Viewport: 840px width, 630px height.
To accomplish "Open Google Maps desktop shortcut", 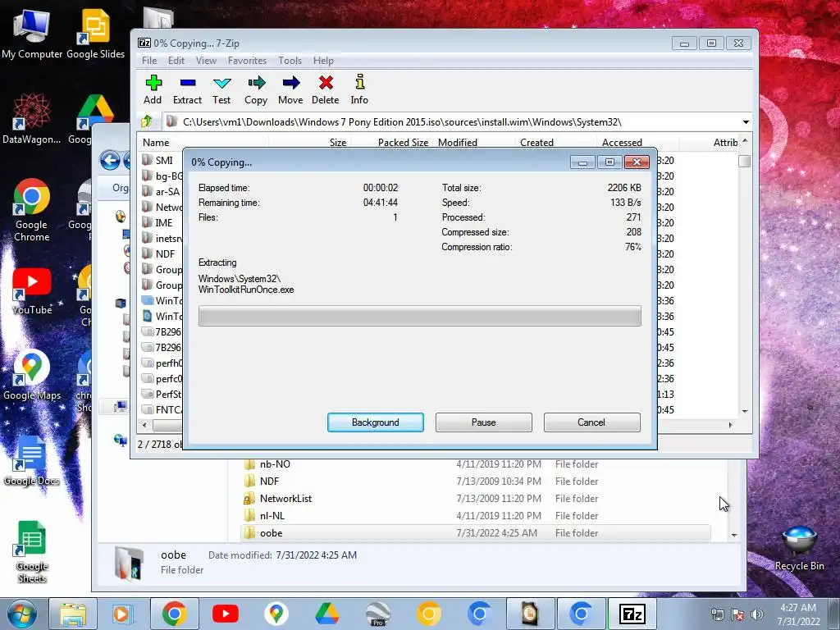I will pos(32,376).
